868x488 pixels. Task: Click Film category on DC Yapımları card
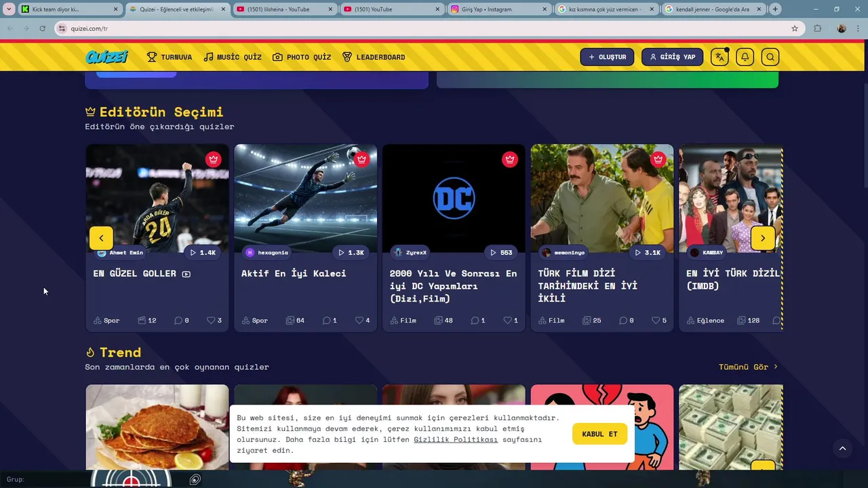coord(403,320)
